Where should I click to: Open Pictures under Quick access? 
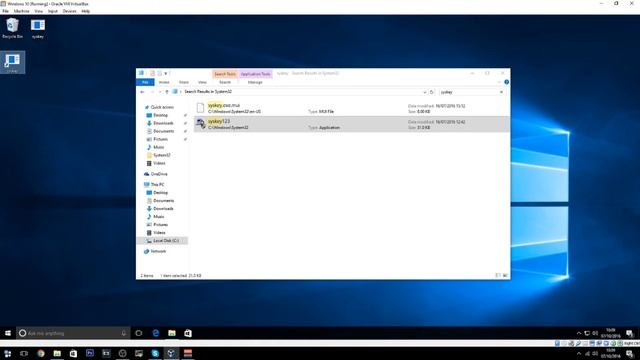(160, 139)
